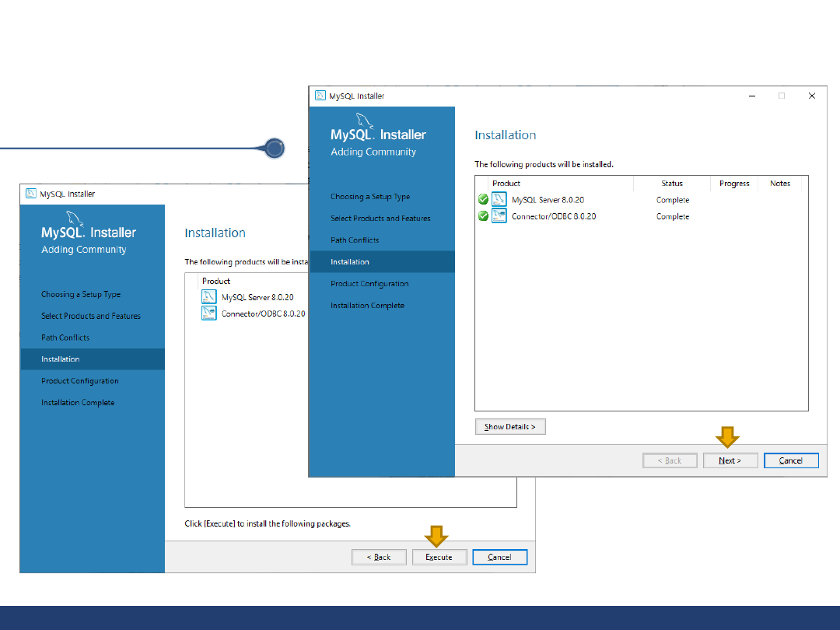
Task: Click Connector/ODBC 8.0.20 icon in completed list
Action: (499, 216)
